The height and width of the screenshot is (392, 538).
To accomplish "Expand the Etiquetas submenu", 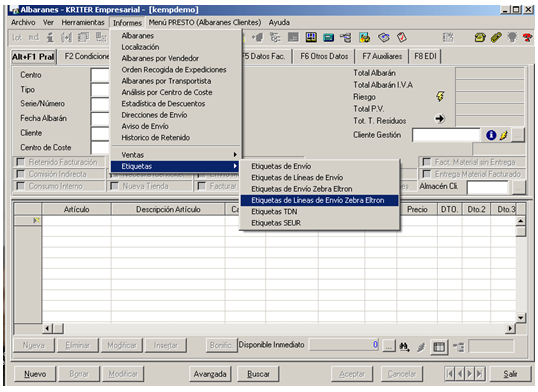I will pyautogui.click(x=176, y=166).
